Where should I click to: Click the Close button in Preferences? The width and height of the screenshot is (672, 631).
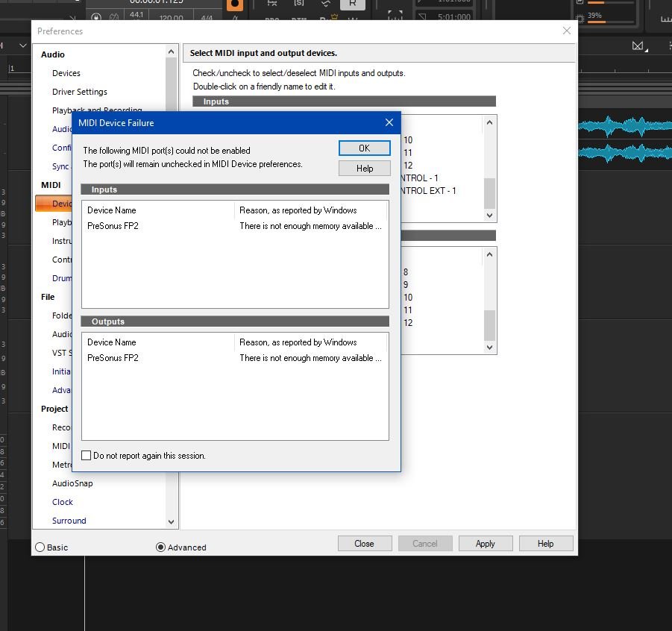click(364, 544)
